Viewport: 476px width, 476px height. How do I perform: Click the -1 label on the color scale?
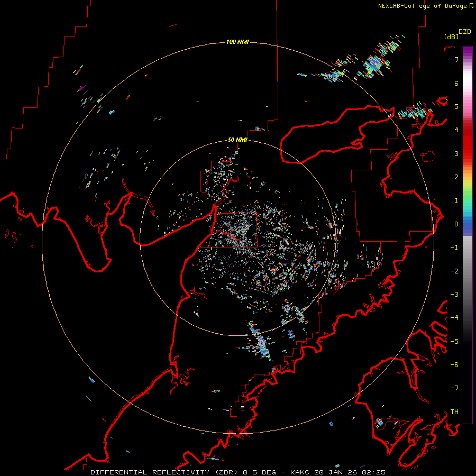[454, 248]
